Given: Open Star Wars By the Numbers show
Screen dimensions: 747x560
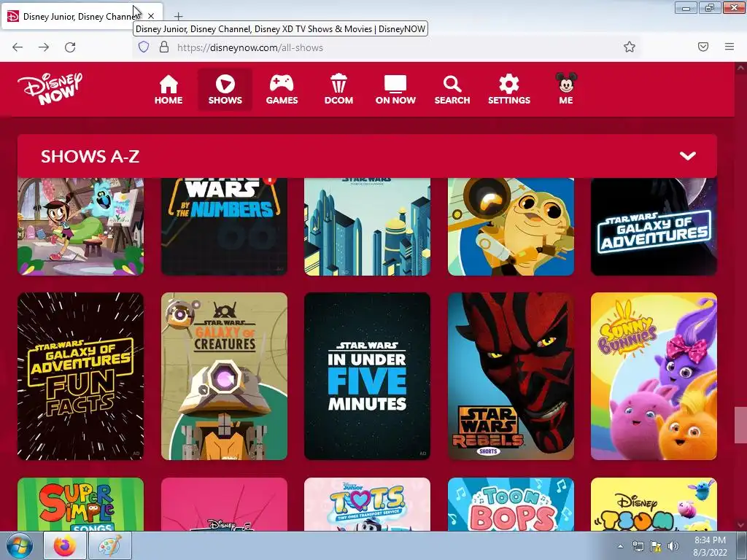Looking at the screenshot, I should [224, 227].
